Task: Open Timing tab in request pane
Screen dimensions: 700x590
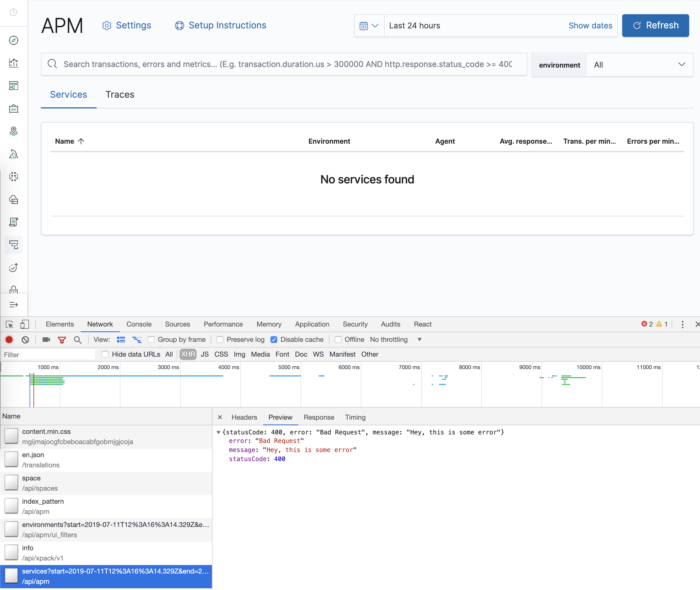Action: [x=355, y=417]
